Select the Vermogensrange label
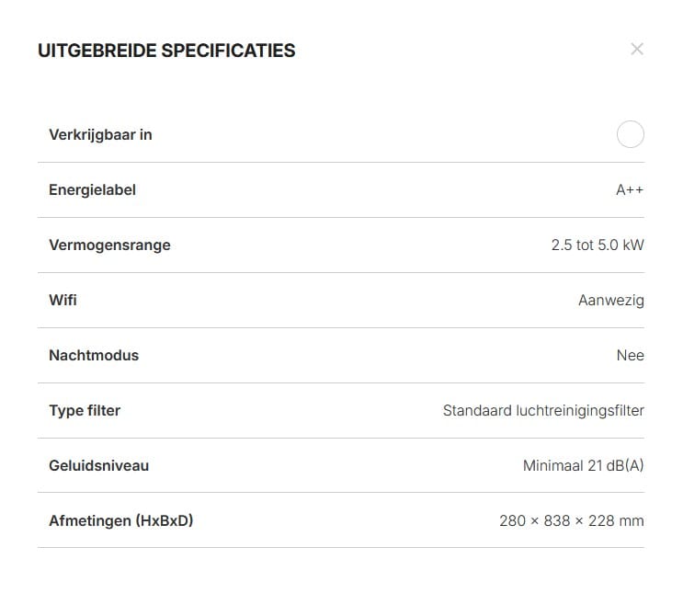This screenshot has width=683, height=616. (x=109, y=245)
